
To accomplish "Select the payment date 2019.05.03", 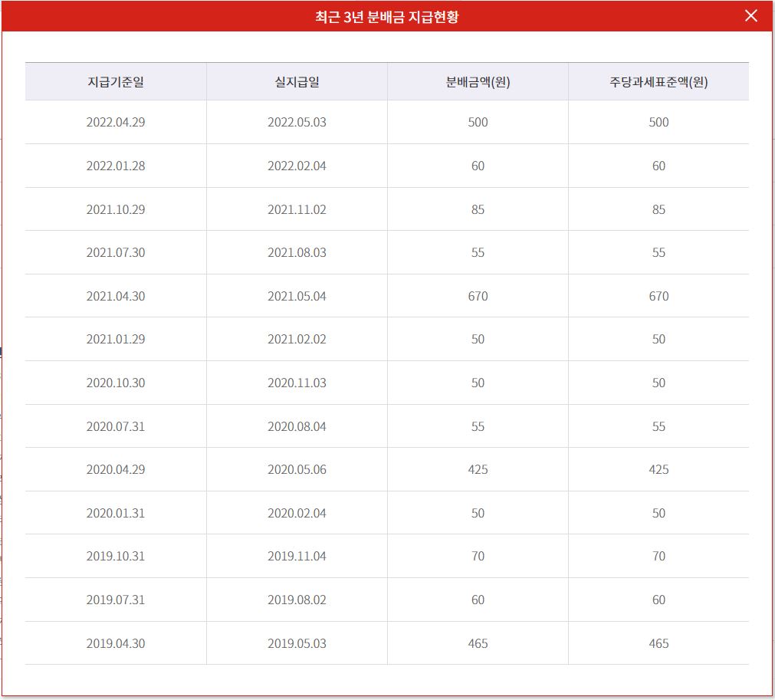I will (297, 643).
